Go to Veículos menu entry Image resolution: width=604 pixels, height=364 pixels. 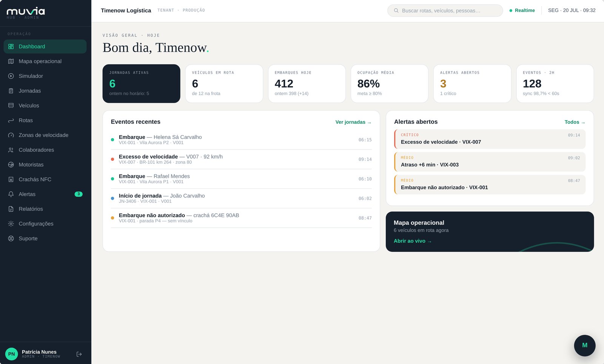click(x=45, y=105)
